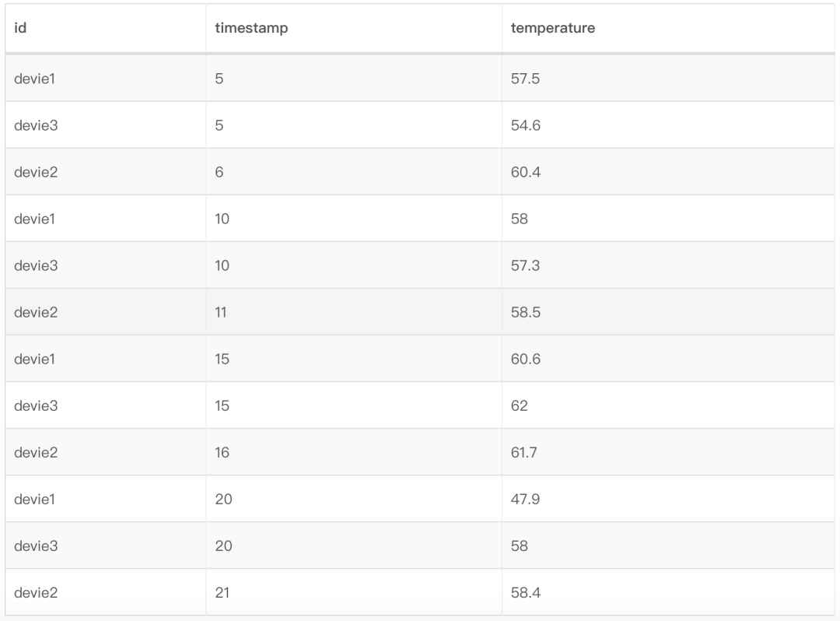Click the id column header

(x=21, y=29)
